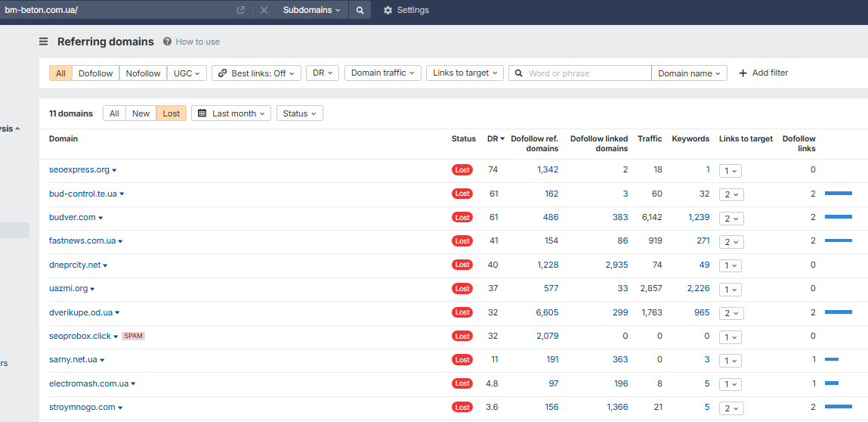Click the search magnifier button
This screenshot has height=422, width=868.
tap(360, 10)
